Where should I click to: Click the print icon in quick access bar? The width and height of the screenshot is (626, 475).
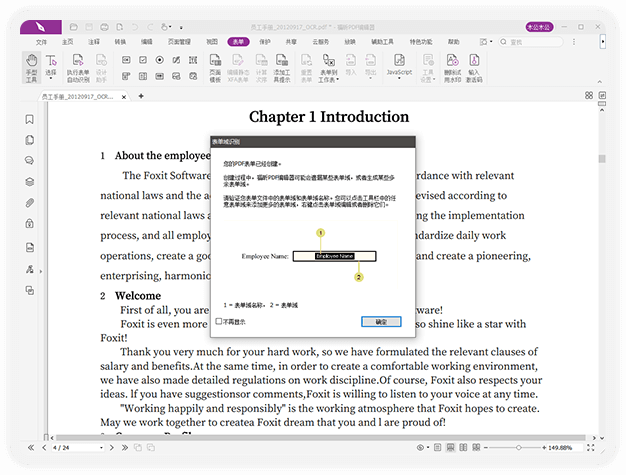tap(104, 27)
